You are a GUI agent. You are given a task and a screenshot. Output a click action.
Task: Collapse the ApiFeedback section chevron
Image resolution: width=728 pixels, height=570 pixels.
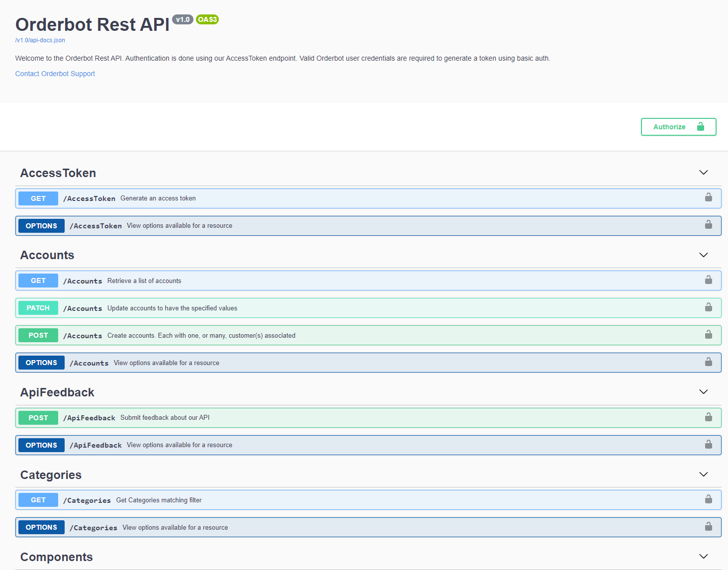pyautogui.click(x=703, y=392)
